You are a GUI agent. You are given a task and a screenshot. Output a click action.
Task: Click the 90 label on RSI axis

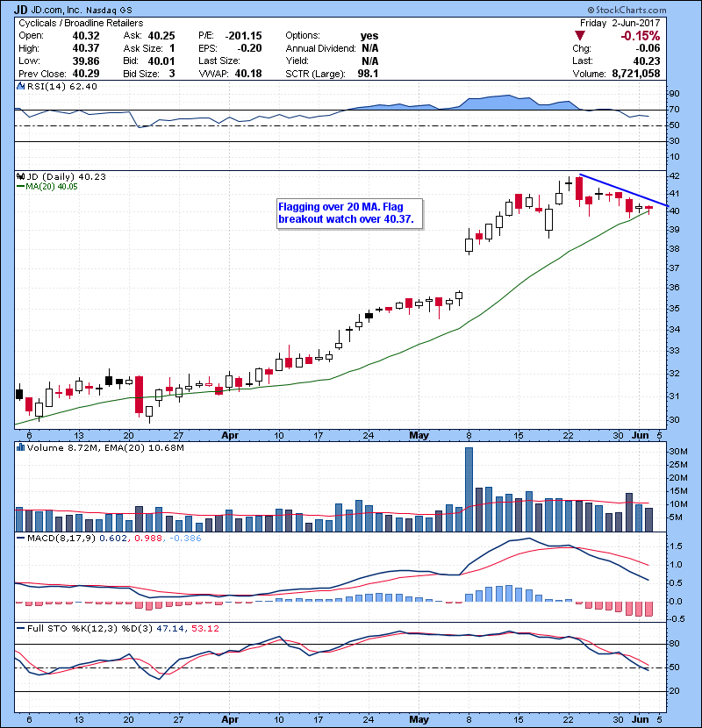pyautogui.click(x=674, y=93)
